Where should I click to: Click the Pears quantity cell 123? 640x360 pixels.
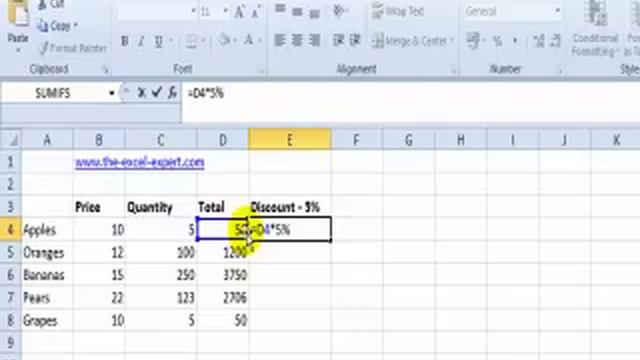(161, 298)
